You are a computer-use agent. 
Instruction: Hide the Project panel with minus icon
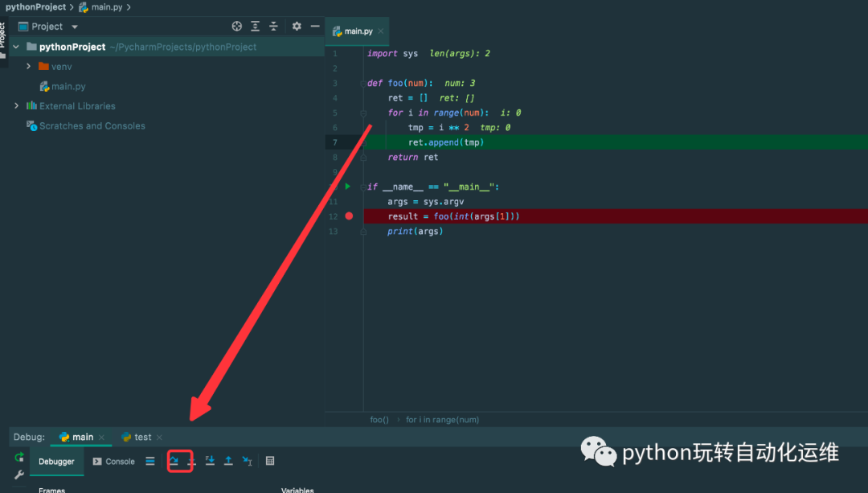pos(315,26)
